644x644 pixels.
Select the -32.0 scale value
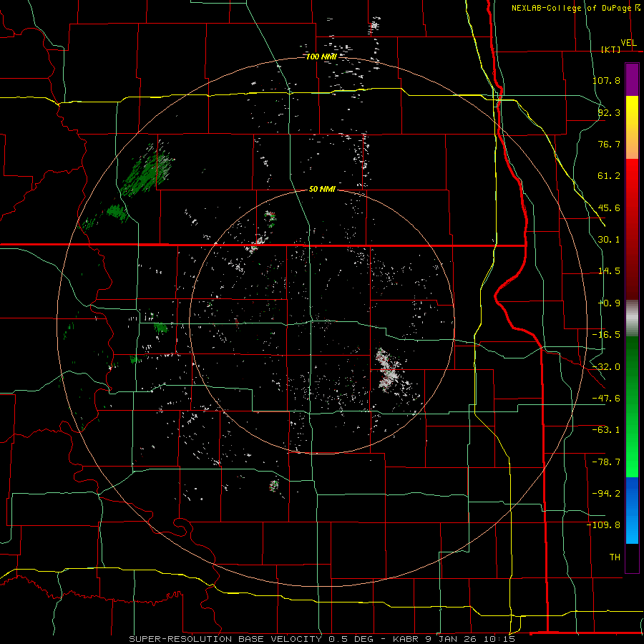tap(606, 367)
